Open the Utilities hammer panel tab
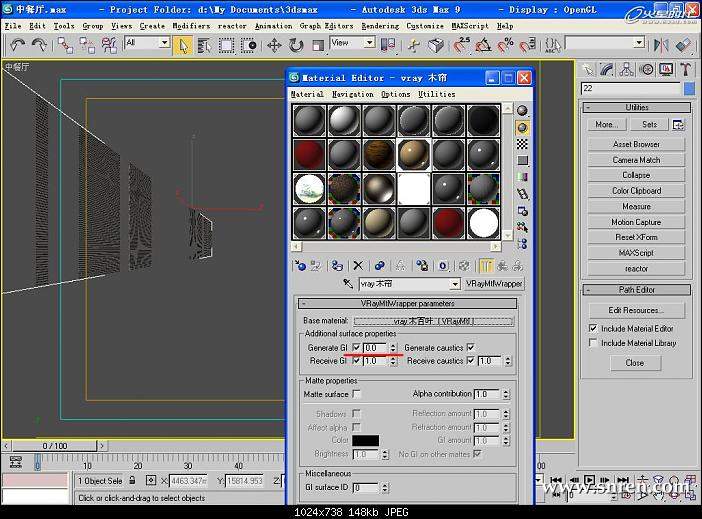This screenshot has width=702, height=519. (685, 69)
